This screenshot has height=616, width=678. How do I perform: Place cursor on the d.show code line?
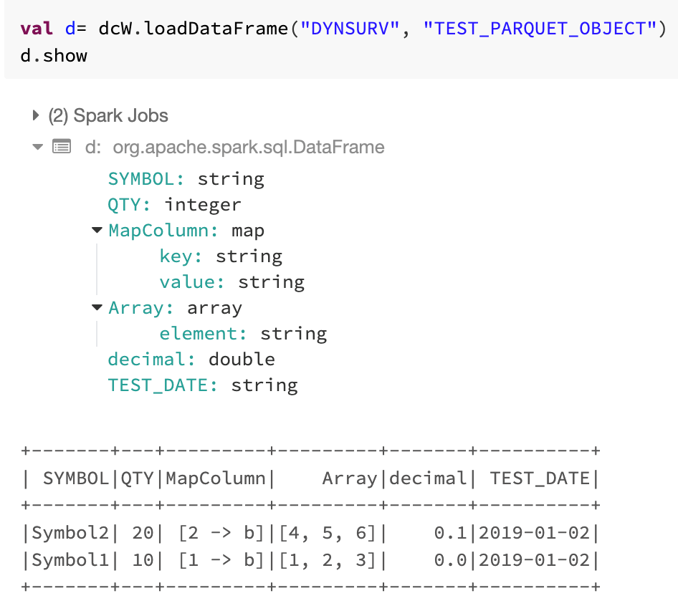[54, 55]
